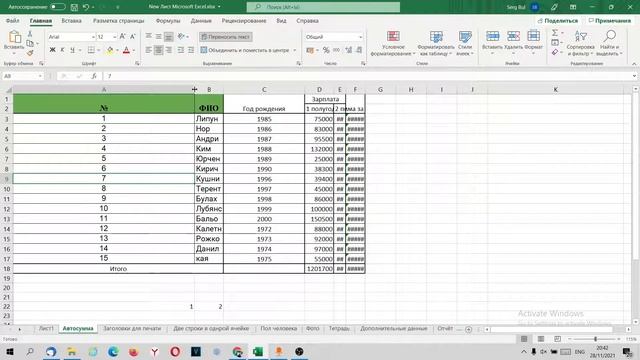Toggle align right
The image size is (640, 360).
click(x=168, y=50)
